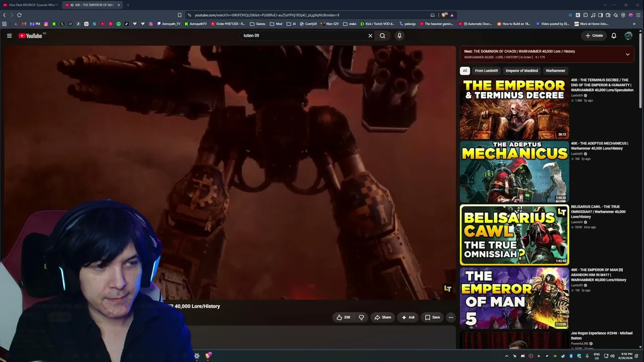Open the Adeptus Mechanicus video thumbnail

tap(514, 171)
